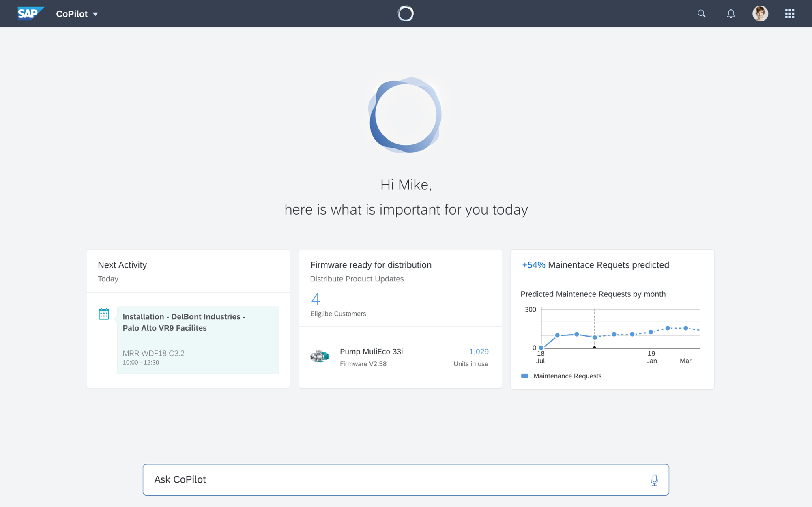Click the large central CoPilot ring logo
Screen dimensions: 812x507
[x=405, y=115]
